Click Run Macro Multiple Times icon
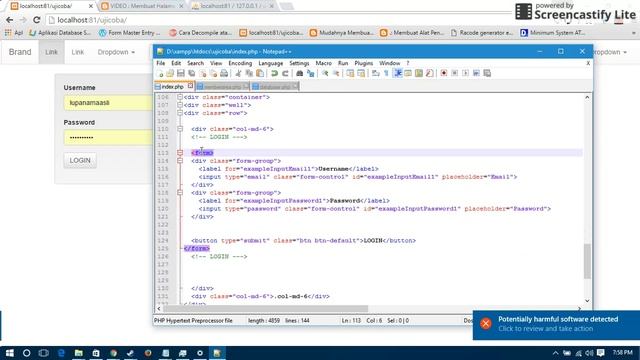Screen dimensions: 640x360 pos(476,73)
